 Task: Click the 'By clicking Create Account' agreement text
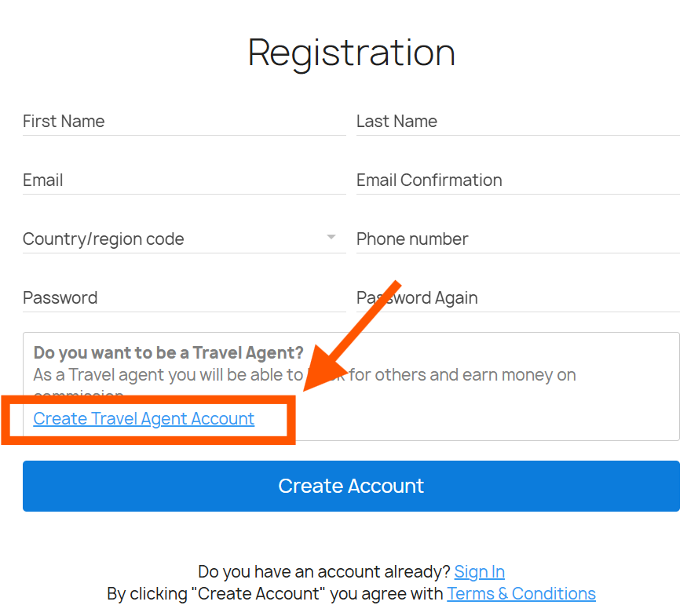275,594
